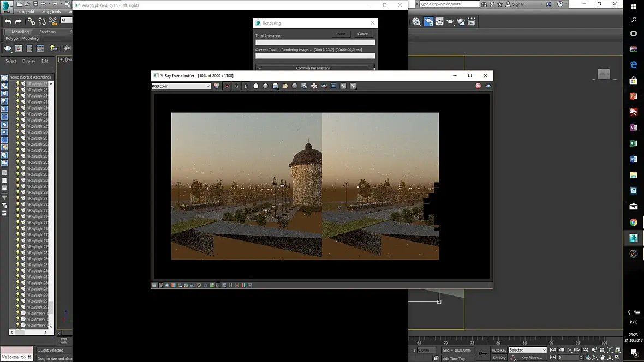Enable Auto Key animation mode
This screenshot has height=362, width=644.
click(x=499, y=350)
